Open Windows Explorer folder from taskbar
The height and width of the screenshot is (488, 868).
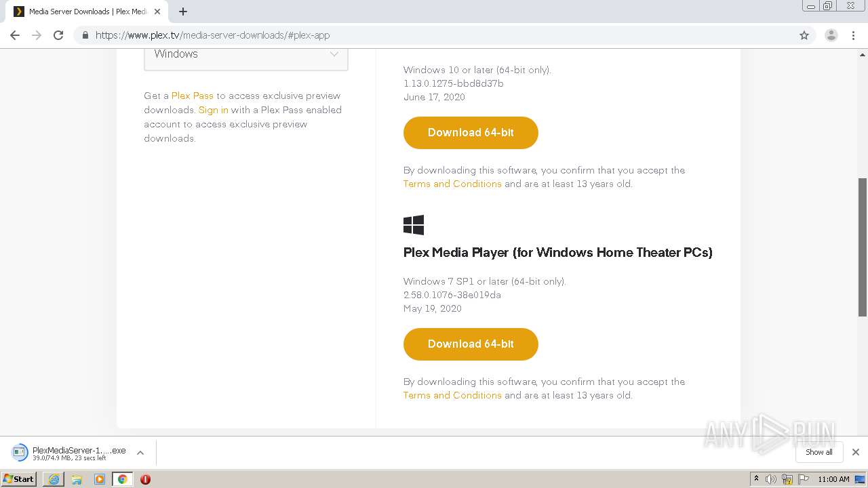[77, 479]
